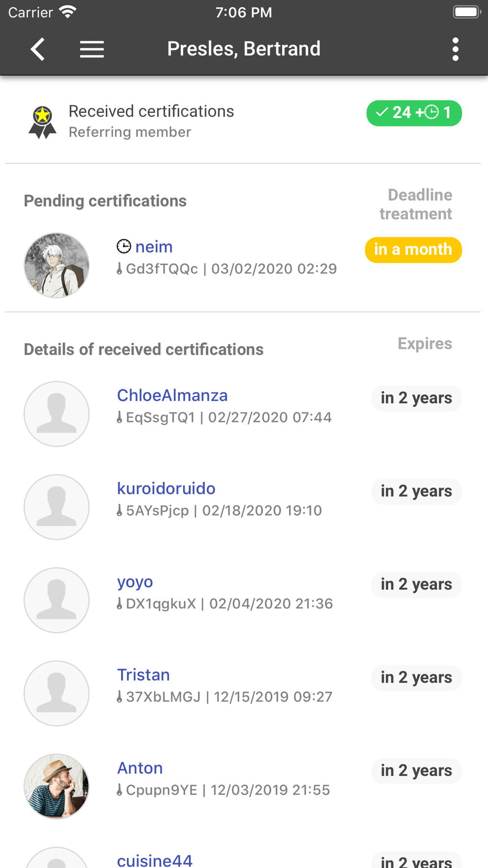Tap neim's avatar picture
This screenshot has height=868, width=488.
point(57,265)
